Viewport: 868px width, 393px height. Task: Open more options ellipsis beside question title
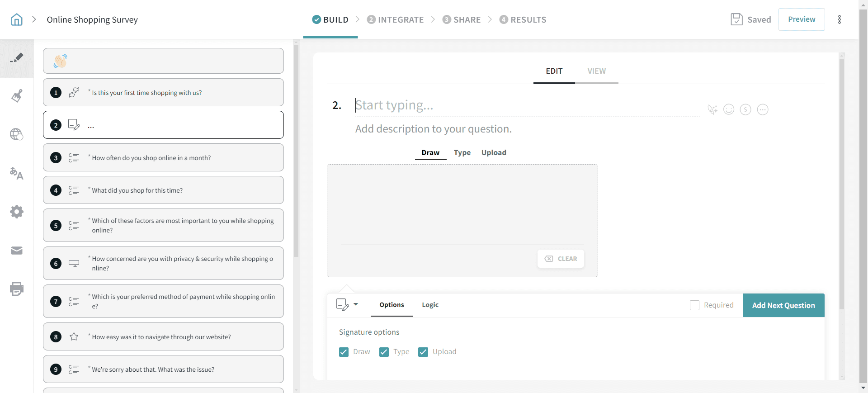pos(763,109)
